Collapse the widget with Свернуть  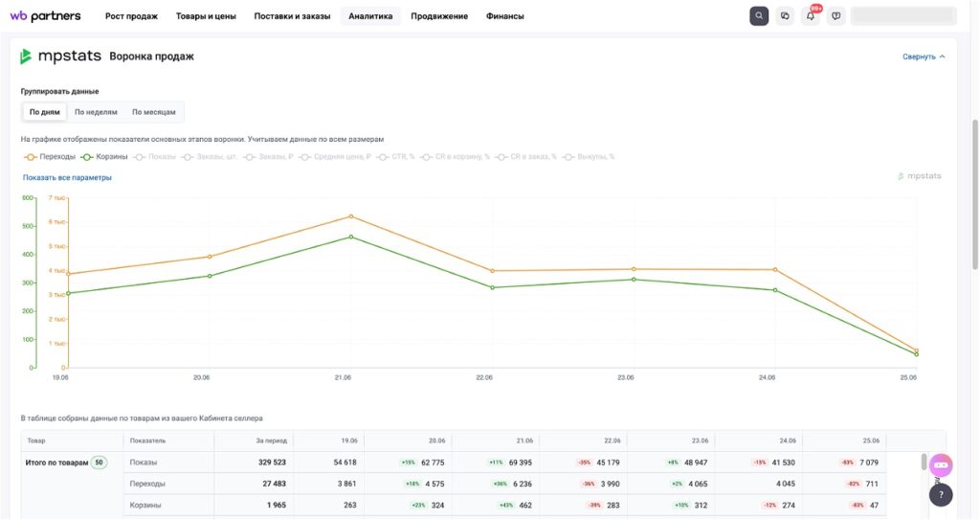(x=924, y=57)
